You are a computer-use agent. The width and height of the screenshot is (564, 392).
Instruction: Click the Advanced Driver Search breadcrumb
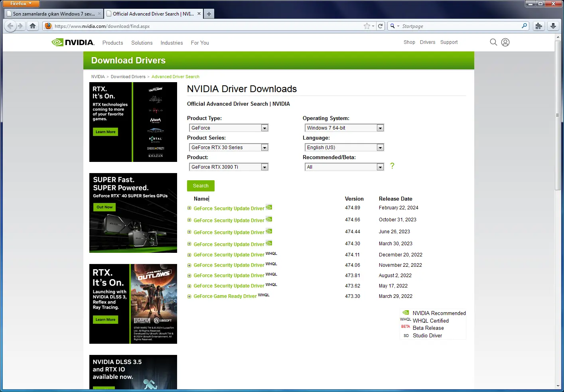(x=176, y=77)
